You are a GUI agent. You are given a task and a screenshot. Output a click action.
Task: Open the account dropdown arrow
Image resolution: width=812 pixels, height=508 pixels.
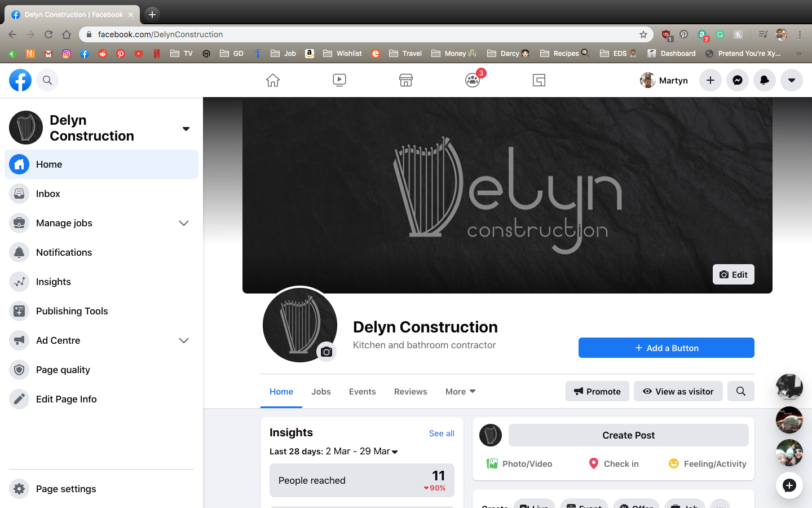point(792,80)
